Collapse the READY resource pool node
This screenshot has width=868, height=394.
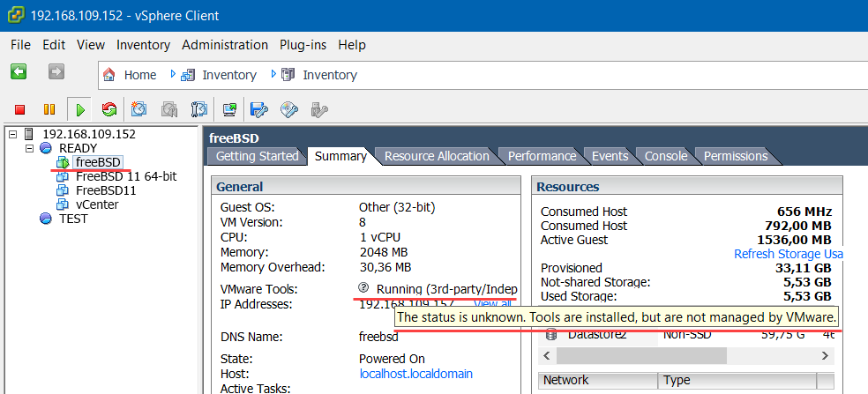[x=29, y=148]
